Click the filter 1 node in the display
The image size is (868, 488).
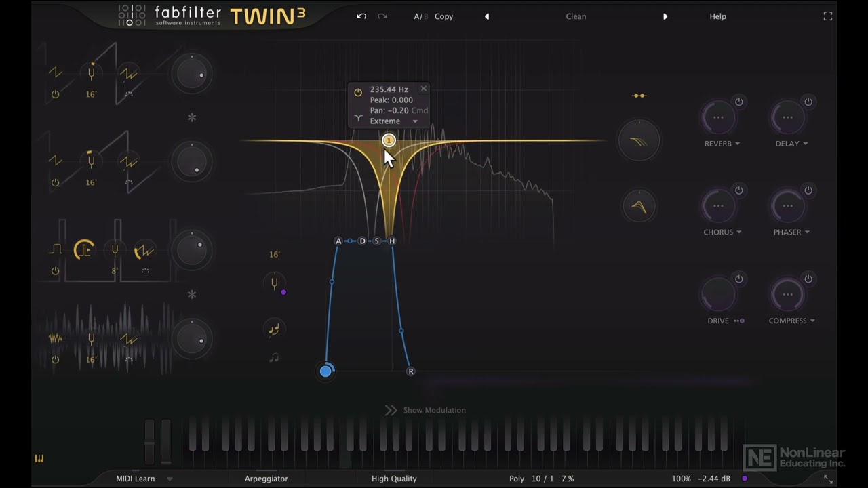(x=389, y=140)
